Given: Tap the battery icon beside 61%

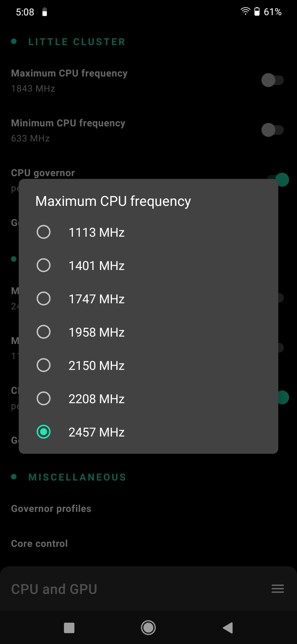Looking at the screenshot, I should (257, 12).
